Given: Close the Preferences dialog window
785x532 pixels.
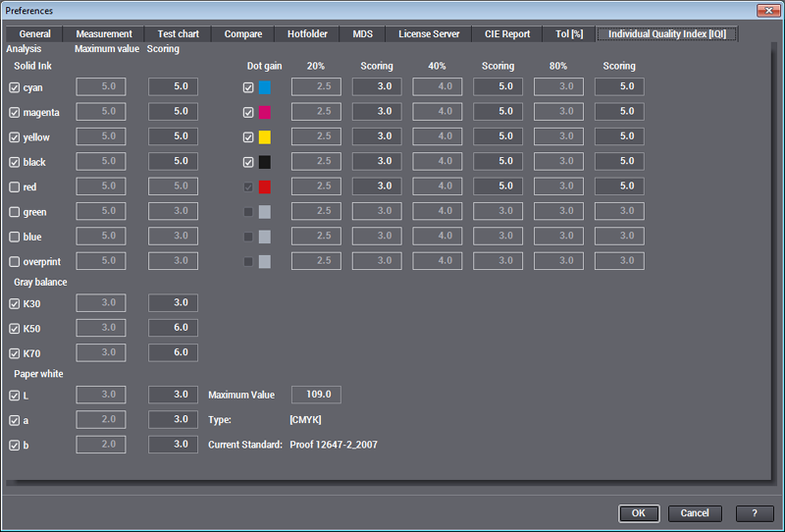Looking at the screenshot, I should click(768, 10).
